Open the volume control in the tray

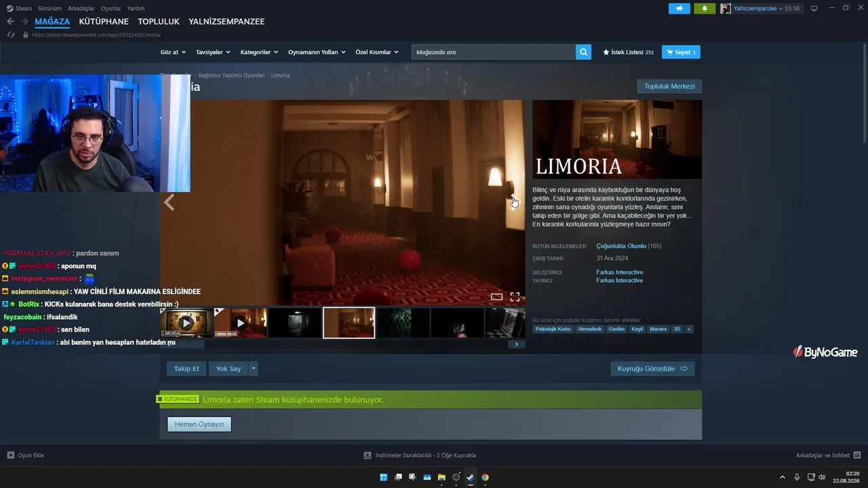822,477
